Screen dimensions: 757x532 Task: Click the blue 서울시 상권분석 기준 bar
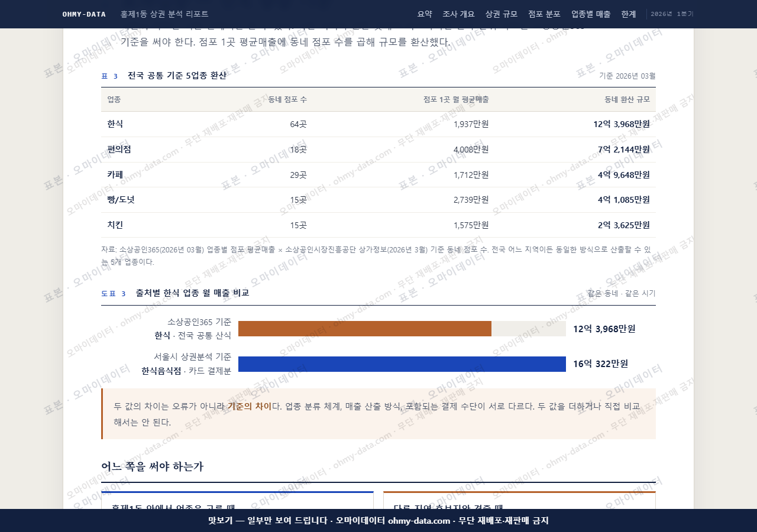(402, 364)
